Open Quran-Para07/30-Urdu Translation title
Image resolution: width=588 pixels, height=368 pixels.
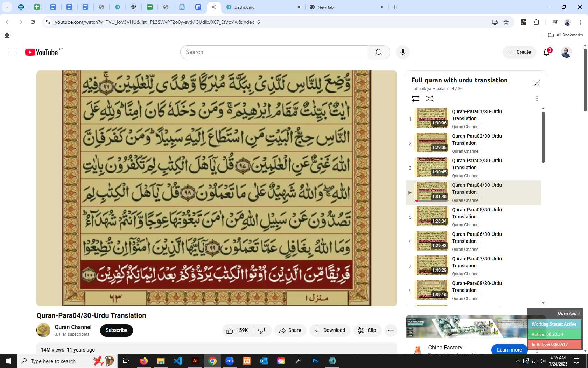point(477,262)
